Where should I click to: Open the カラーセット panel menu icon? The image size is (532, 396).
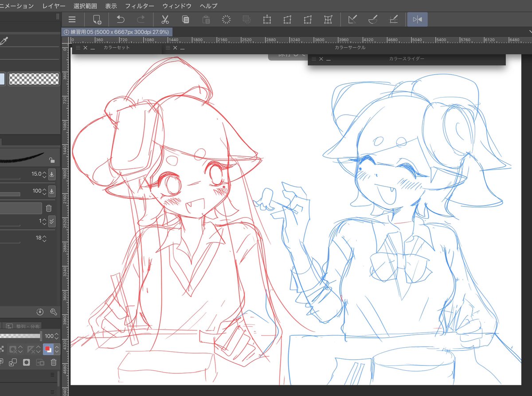pos(78,47)
